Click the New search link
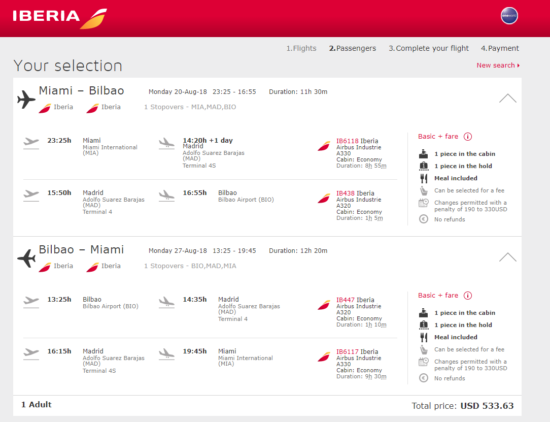 tap(498, 65)
